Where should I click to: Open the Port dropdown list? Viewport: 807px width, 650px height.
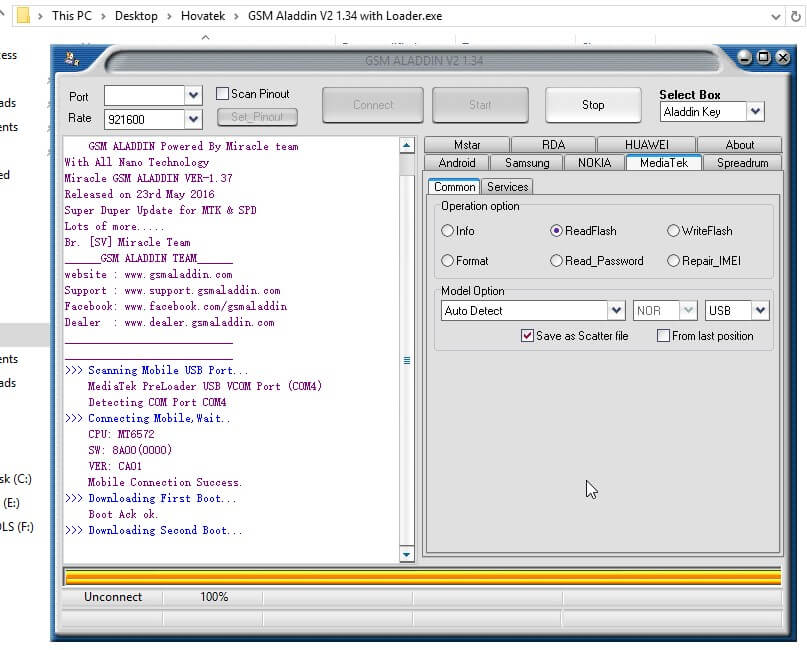pos(193,95)
